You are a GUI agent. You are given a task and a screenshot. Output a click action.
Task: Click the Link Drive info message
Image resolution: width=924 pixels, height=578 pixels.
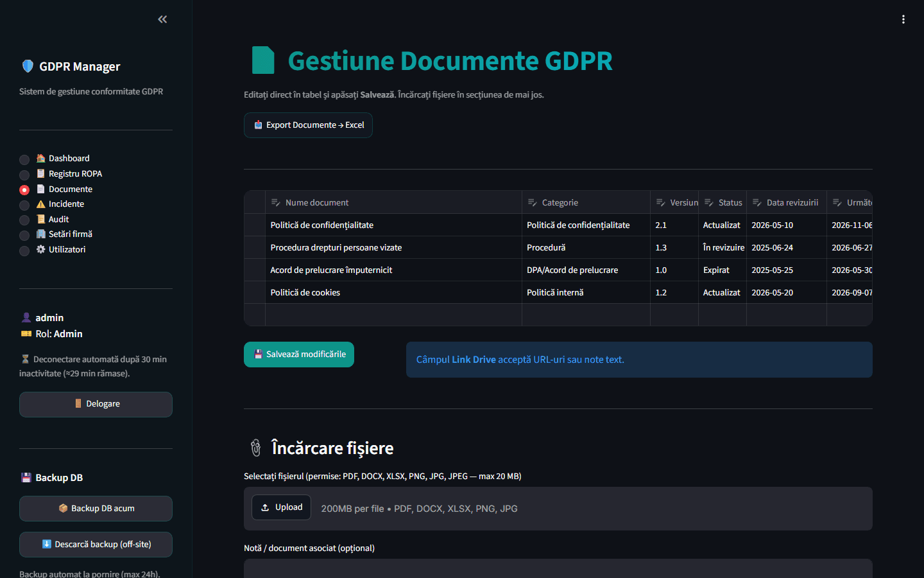click(x=639, y=360)
